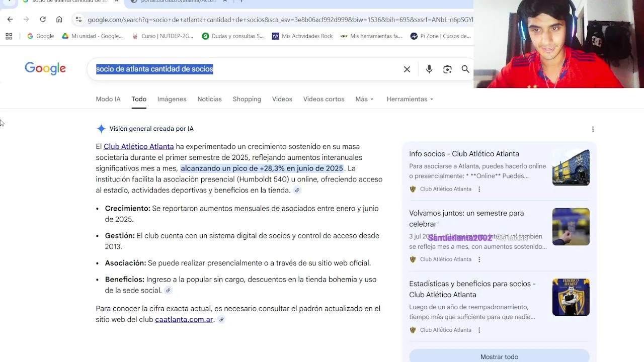Click the 'Asociación:' bullet text
Image resolution: width=644 pixels, height=362 pixels.
(x=125, y=263)
